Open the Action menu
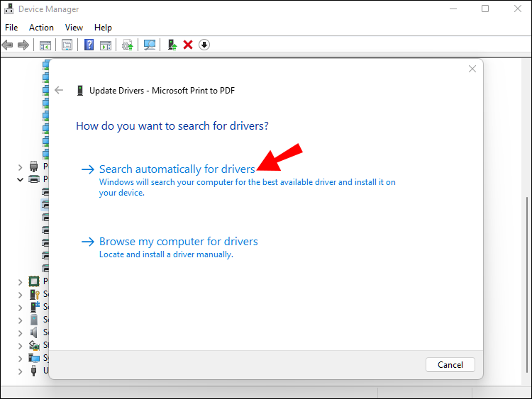The image size is (532, 399). [41, 28]
